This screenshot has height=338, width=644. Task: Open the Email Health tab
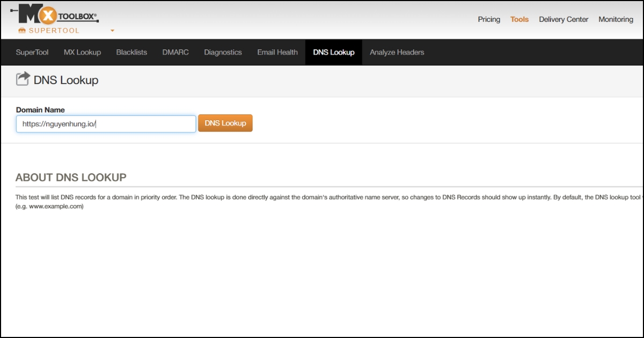click(277, 52)
